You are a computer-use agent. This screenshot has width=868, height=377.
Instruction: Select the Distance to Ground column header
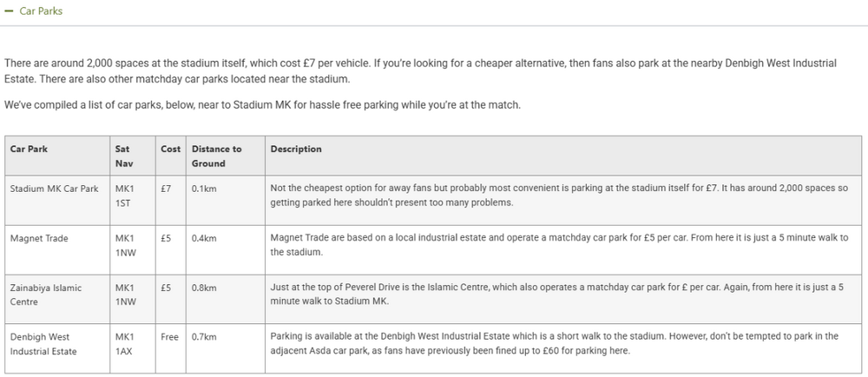tap(216, 156)
